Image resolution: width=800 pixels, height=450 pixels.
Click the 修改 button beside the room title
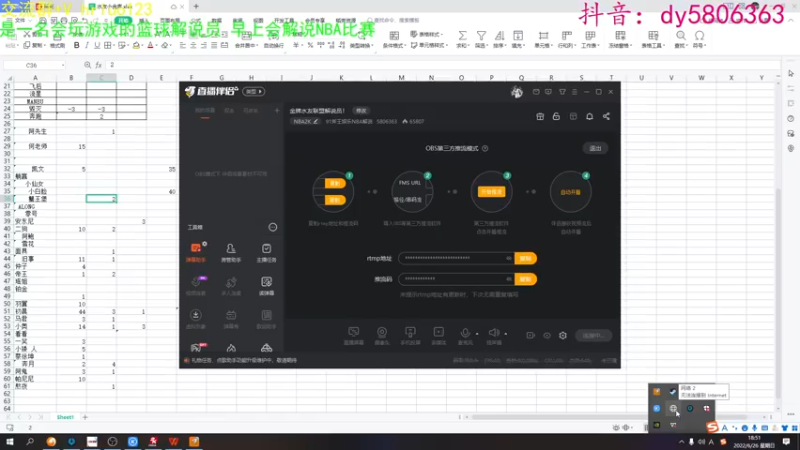pos(361,111)
